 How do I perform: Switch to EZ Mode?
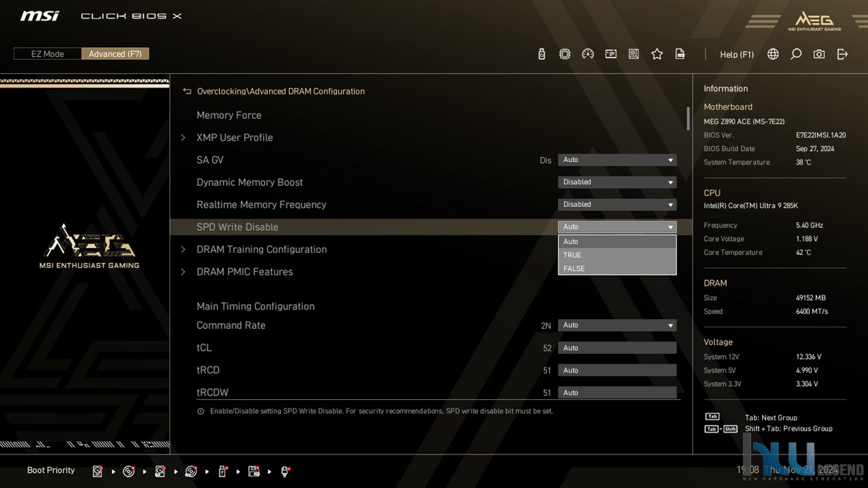(48, 54)
